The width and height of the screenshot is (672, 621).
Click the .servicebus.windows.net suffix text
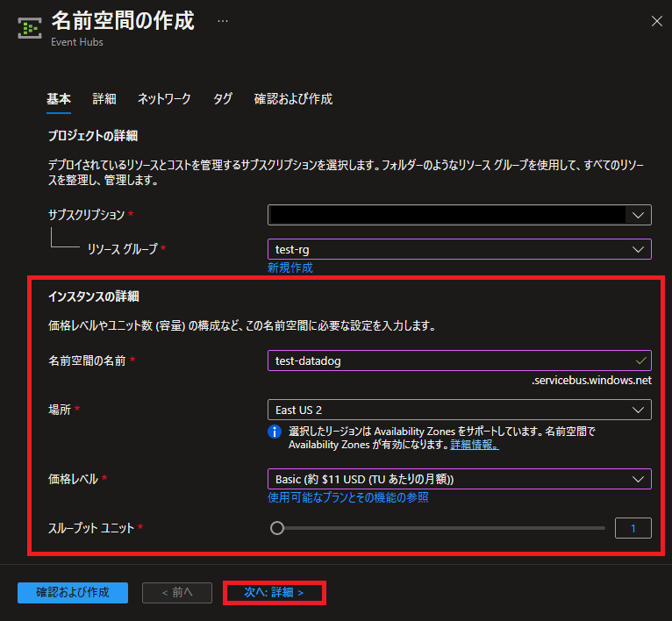pyautogui.click(x=591, y=380)
